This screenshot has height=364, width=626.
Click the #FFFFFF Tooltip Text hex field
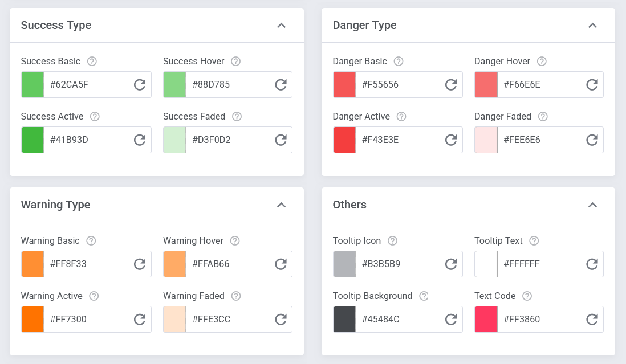539,264
